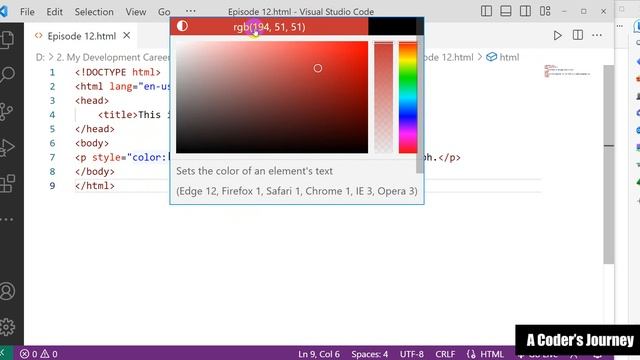Image resolution: width=640 pixels, height=360 pixels.
Task: Open the Search view in activity bar
Action: click(7, 75)
